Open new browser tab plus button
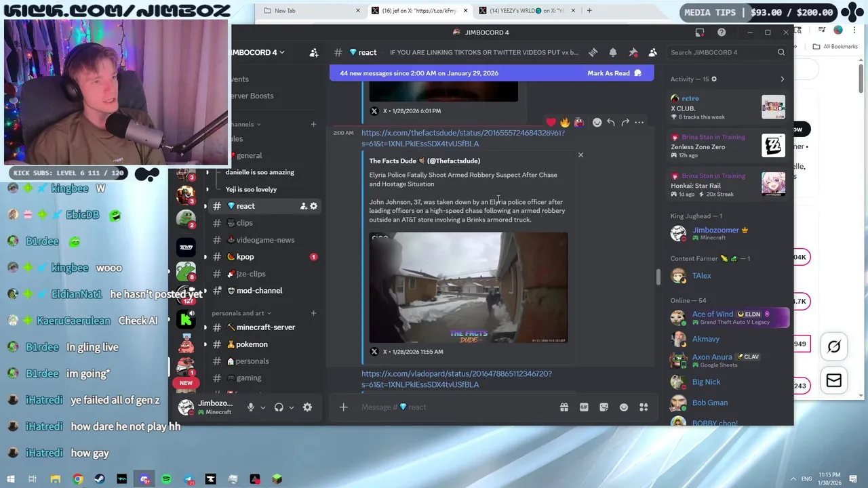This screenshot has height=488, width=868. (x=589, y=11)
